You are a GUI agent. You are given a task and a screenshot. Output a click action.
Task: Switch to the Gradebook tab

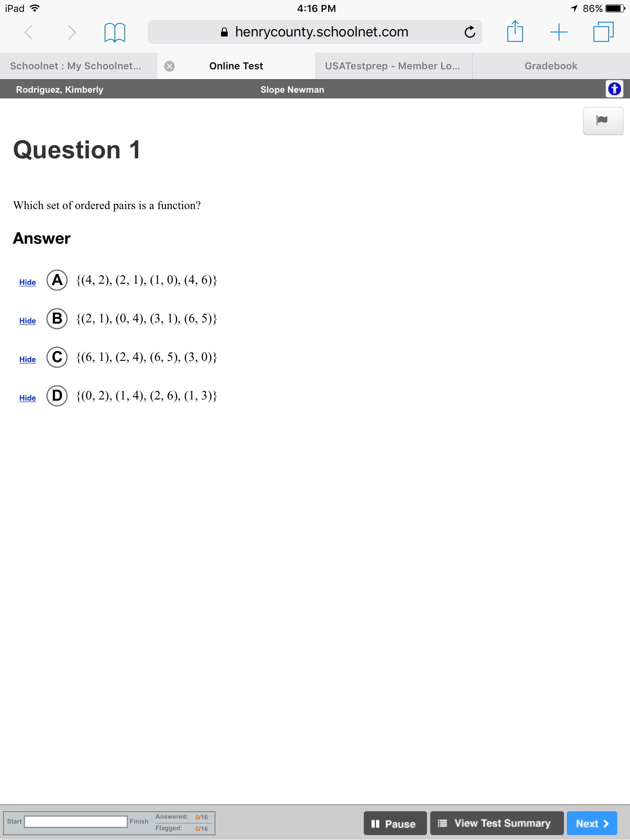551,66
